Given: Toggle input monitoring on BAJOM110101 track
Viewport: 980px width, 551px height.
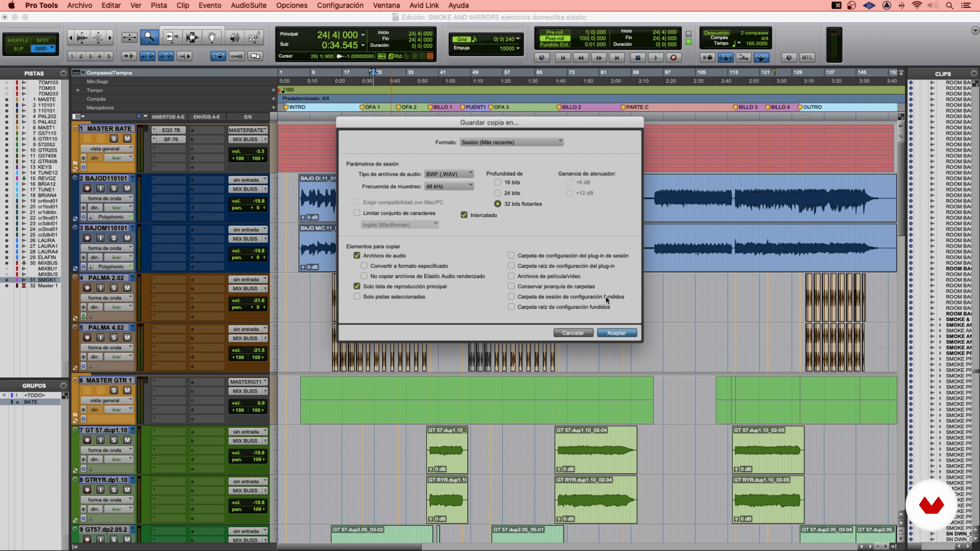Looking at the screenshot, I should click(101, 238).
